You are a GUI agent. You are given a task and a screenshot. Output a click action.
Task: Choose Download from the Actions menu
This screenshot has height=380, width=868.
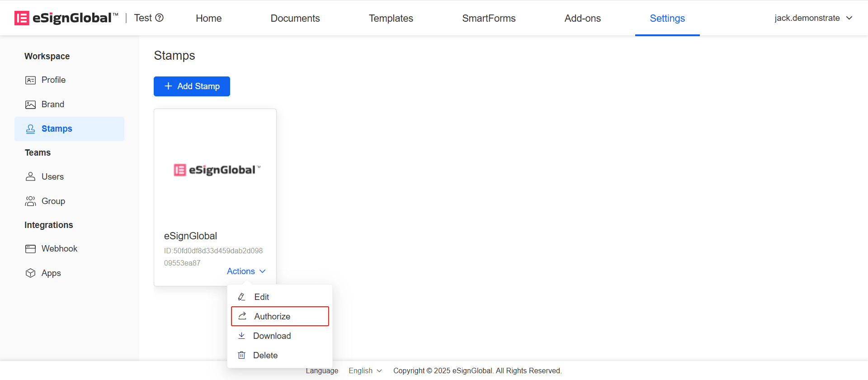click(280, 336)
